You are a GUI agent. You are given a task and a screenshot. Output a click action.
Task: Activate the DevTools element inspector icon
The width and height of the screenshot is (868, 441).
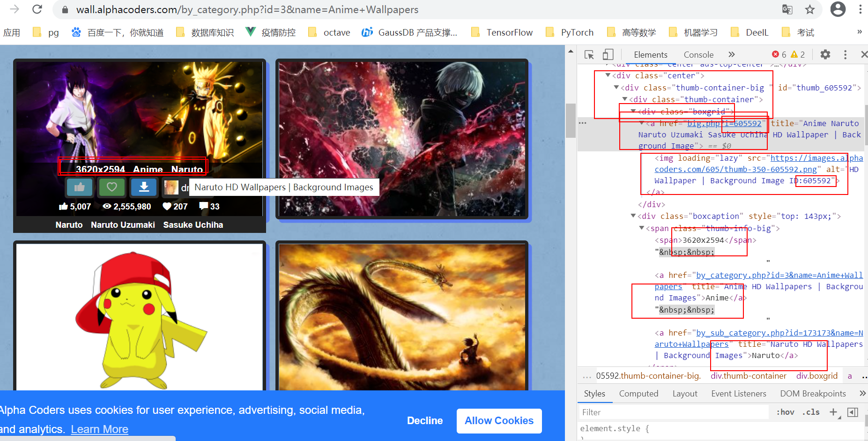(589, 54)
